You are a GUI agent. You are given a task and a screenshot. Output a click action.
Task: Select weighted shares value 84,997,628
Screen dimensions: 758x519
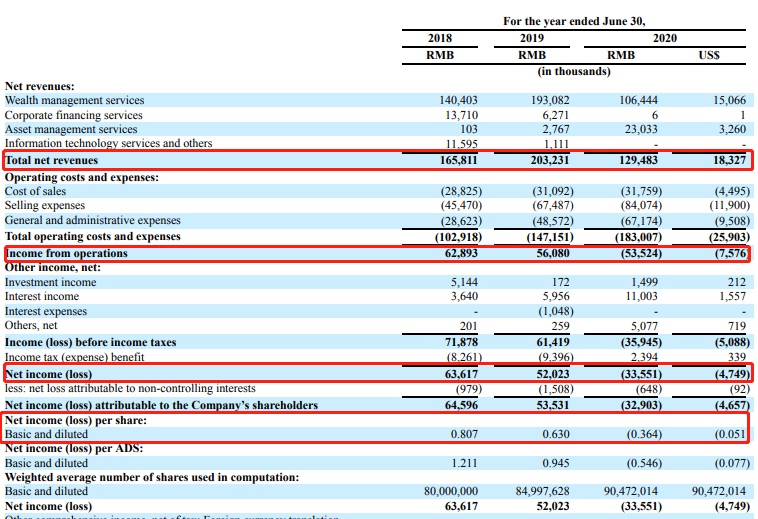tap(542, 491)
